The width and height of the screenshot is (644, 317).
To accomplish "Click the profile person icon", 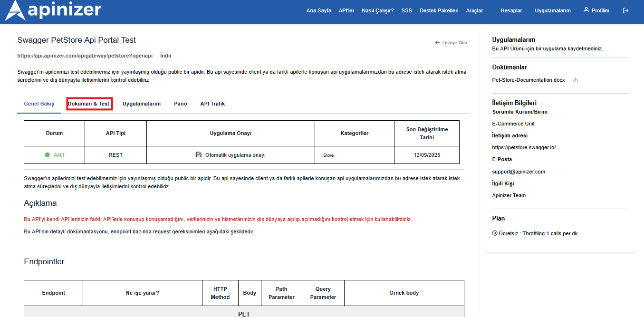I will coord(586,10).
